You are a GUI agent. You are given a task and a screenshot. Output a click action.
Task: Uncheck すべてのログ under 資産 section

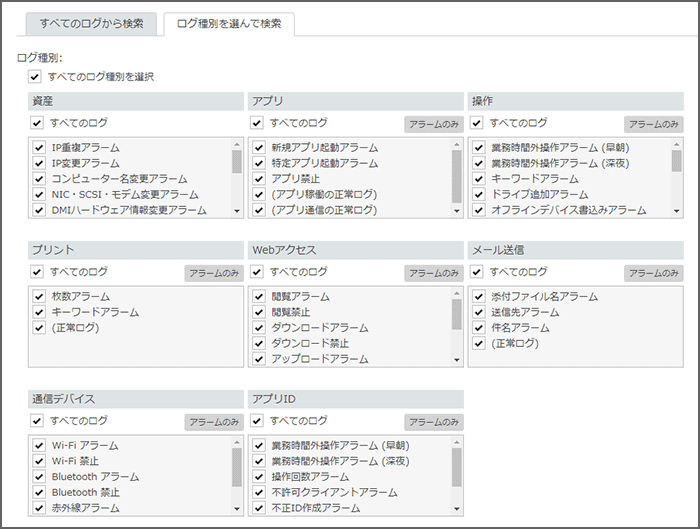tap(38, 123)
